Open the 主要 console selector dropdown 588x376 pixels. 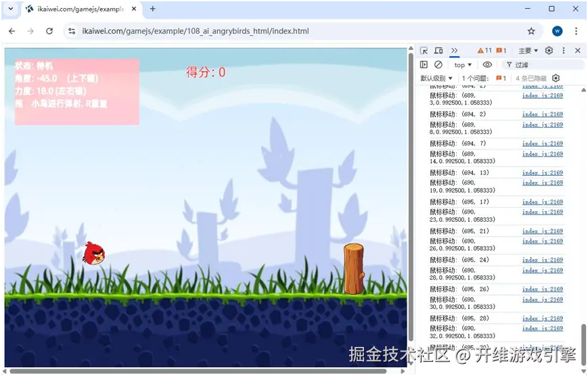coord(528,50)
